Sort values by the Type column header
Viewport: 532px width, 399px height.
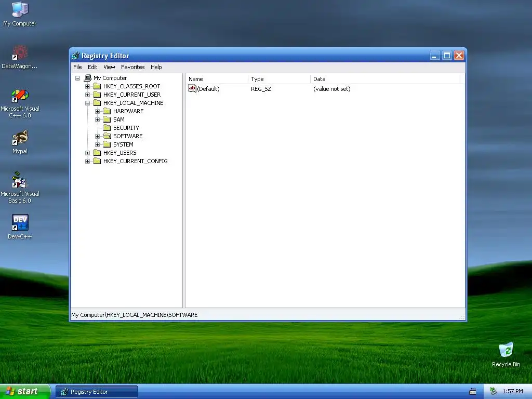coord(279,79)
